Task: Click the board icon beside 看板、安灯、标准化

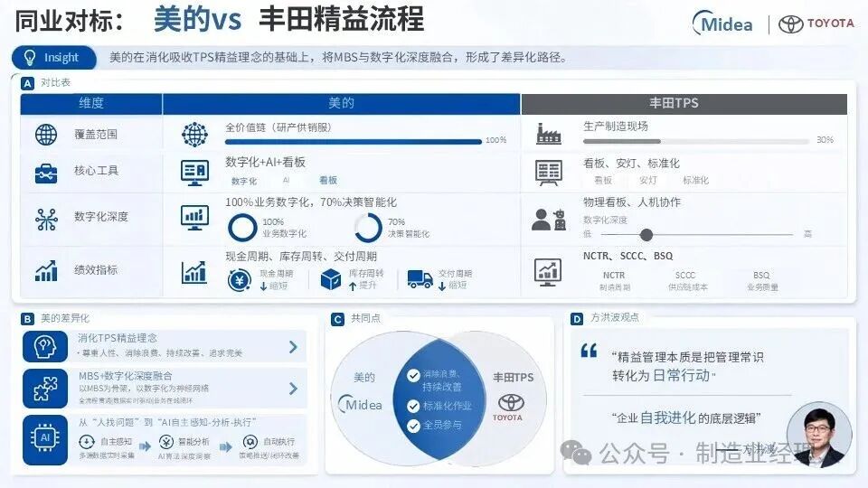Action: click(x=548, y=173)
